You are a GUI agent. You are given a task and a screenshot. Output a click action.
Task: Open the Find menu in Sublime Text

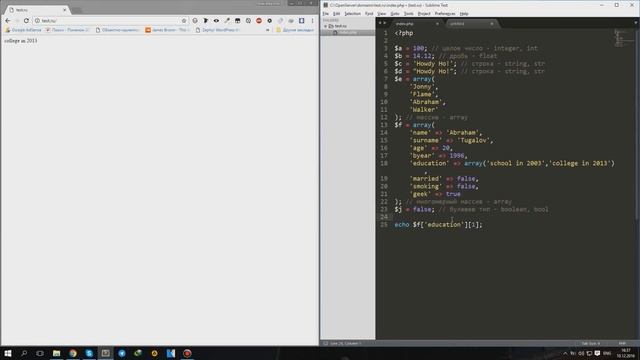(x=369, y=13)
